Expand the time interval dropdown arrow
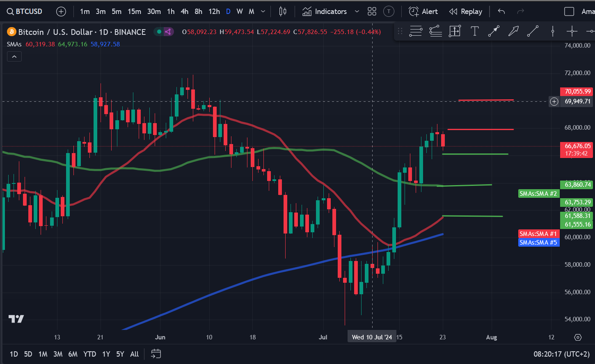595x364 pixels. [263, 11]
